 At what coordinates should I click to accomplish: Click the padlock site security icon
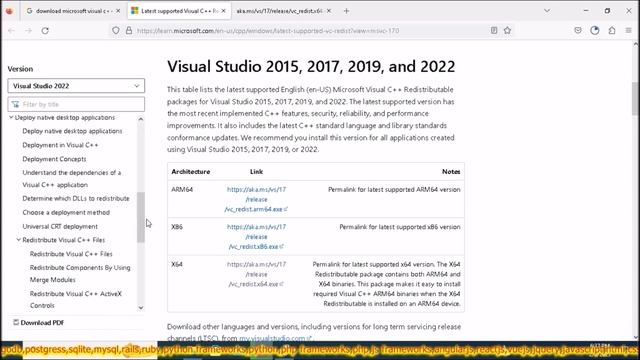pyautogui.click(x=129, y=31)
